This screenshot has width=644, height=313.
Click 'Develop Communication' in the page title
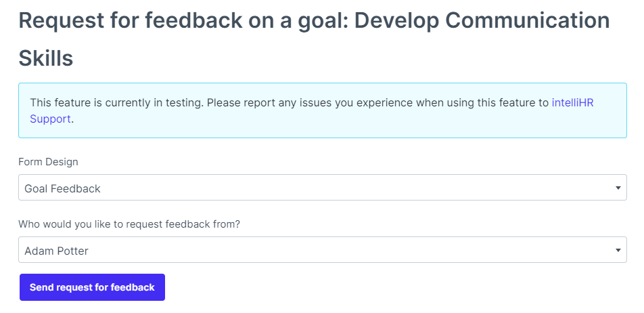(482, 20)
